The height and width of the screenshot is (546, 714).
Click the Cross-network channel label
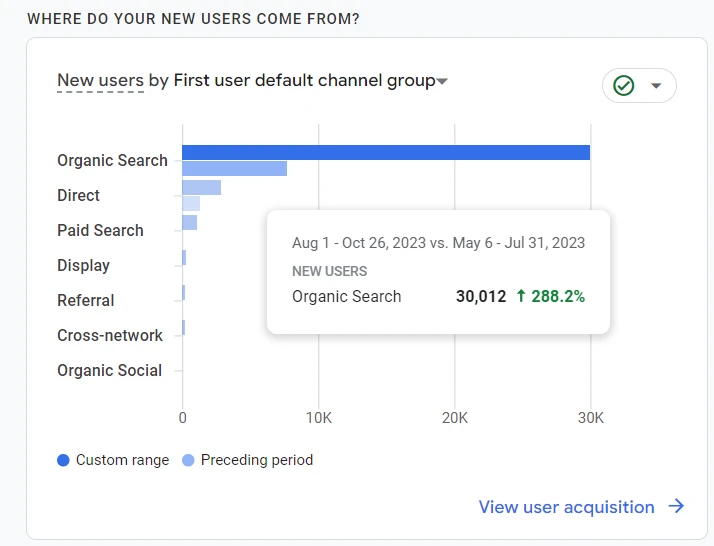tap(109, 335)
